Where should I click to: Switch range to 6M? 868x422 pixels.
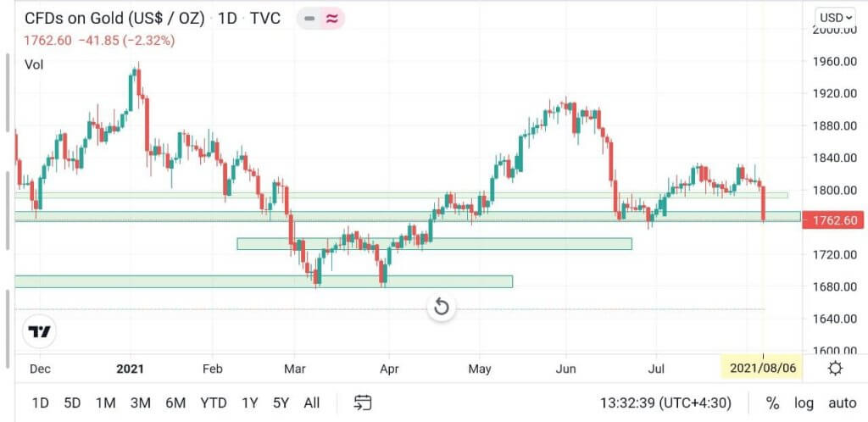click(x=175, y=403)
